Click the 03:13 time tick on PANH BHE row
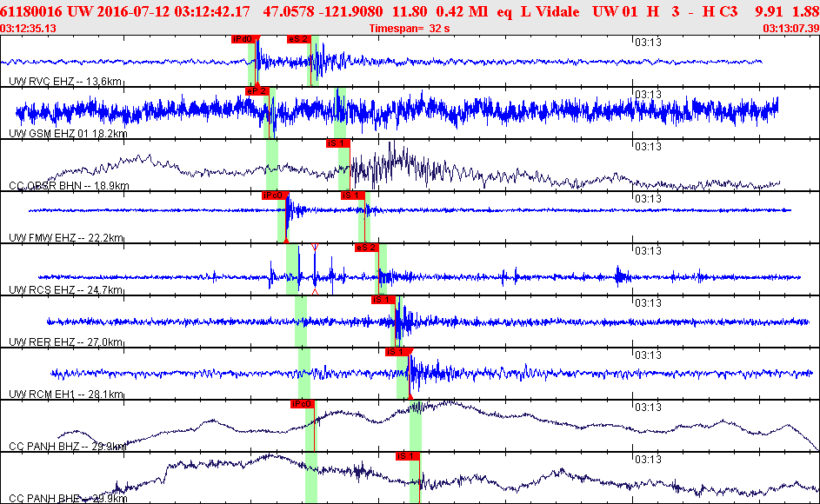The height and width of the screenshot is (504, 820). coord(648,460)
